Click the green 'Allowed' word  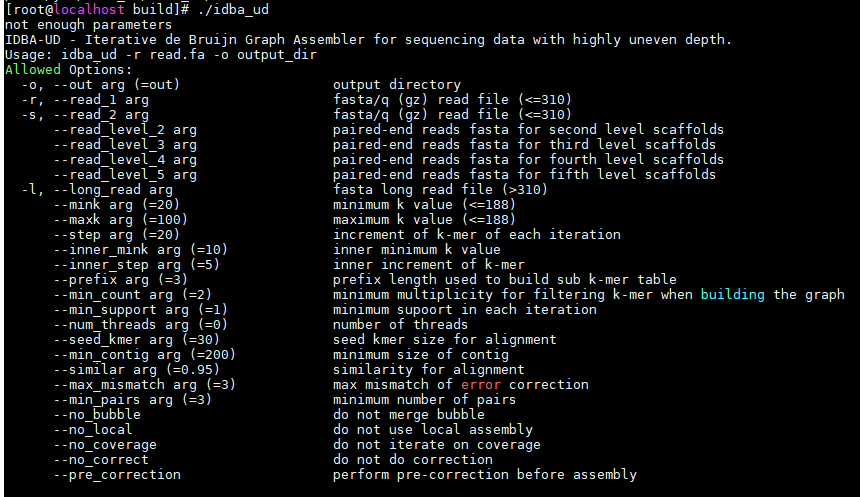pos(33,70)
